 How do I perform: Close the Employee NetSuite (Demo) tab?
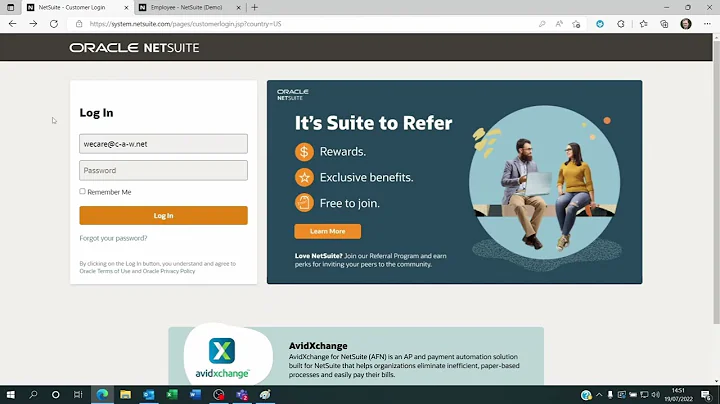coord(238,7)
